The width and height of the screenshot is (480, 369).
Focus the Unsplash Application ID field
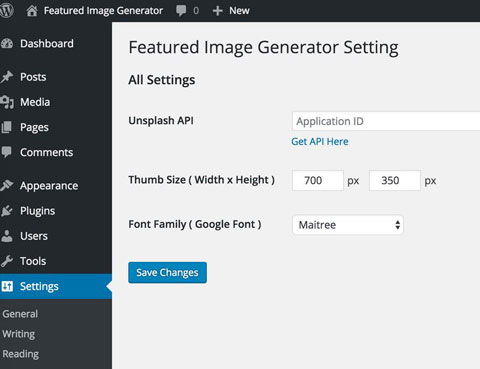click(386, 121)
